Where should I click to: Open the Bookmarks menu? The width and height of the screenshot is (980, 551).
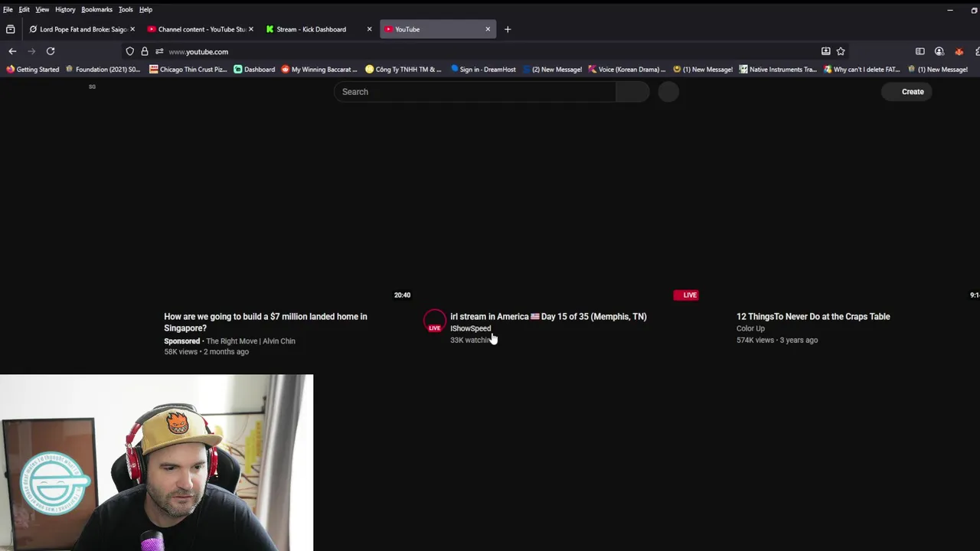coord(97,9)
